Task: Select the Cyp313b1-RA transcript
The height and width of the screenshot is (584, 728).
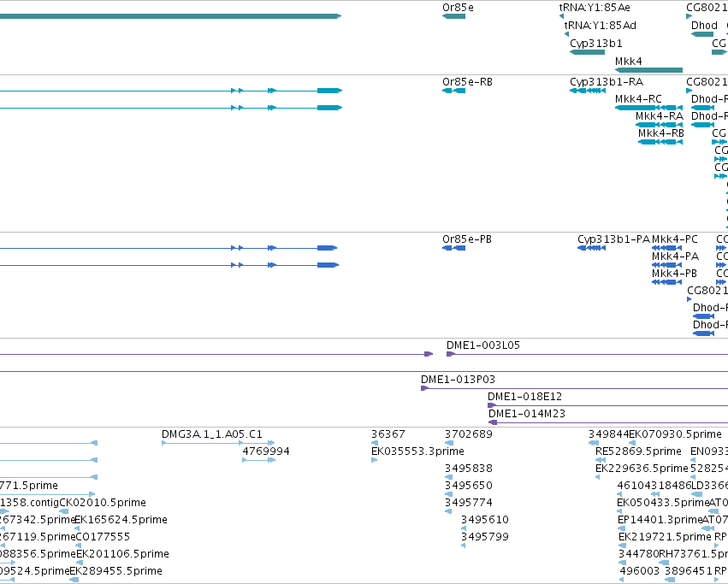Action: coord(588,91)
